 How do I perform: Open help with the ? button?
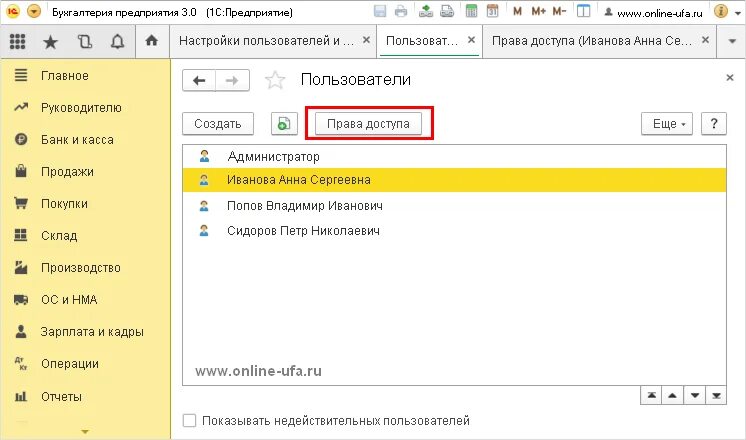(x=714, y=124)
